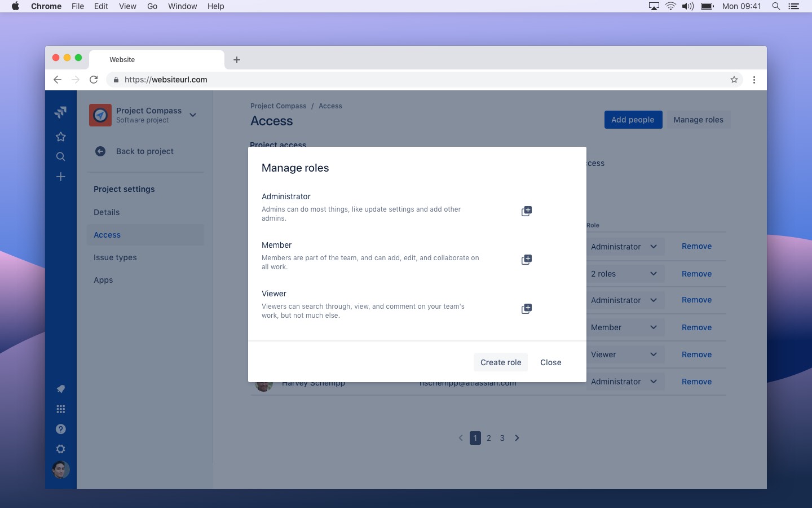Select Issue types in project settings
Screen dimensions: 812x508
(115, 257)
